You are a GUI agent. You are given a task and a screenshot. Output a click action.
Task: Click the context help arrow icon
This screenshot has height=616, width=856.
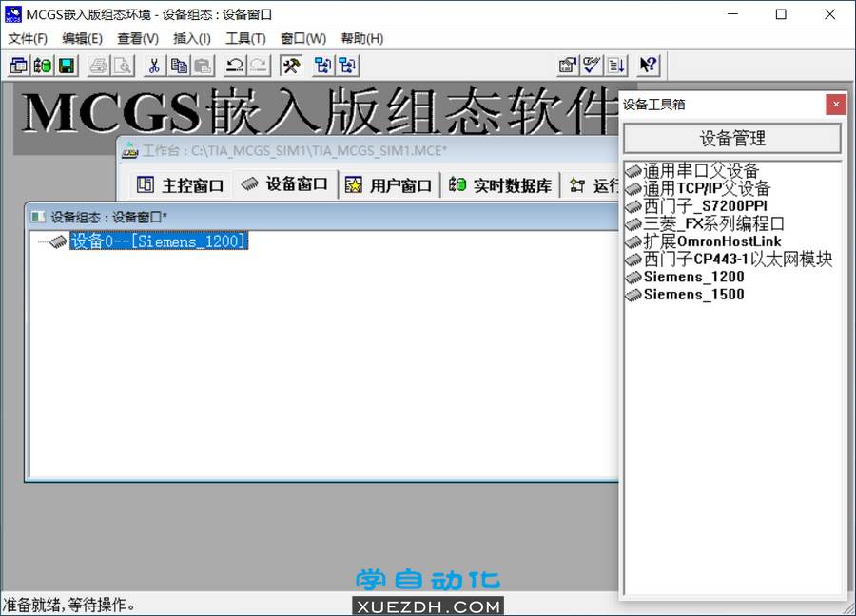(x=649, y=66)
